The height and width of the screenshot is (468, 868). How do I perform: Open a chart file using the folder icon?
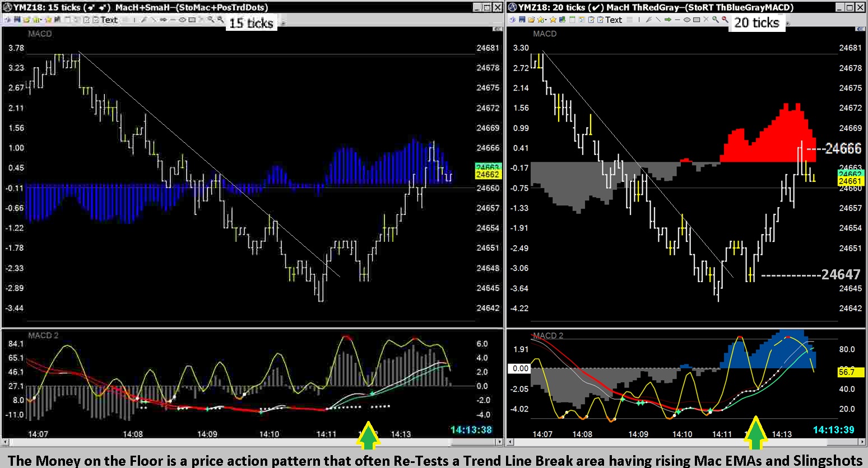531,21
